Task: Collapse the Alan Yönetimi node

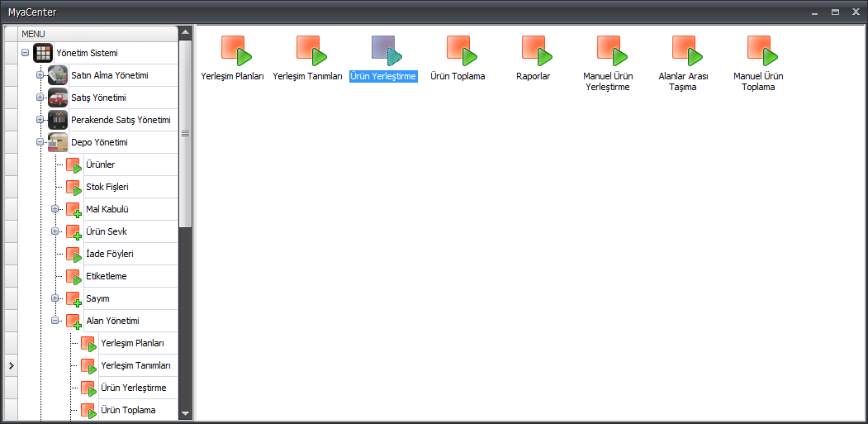Action: click(x=55, y=321)
